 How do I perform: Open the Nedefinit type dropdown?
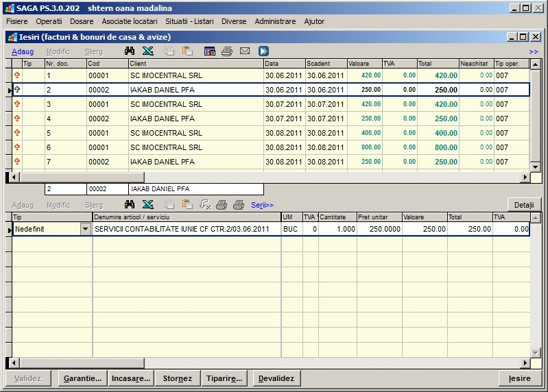pyautogui.click(x=85, y=229)
